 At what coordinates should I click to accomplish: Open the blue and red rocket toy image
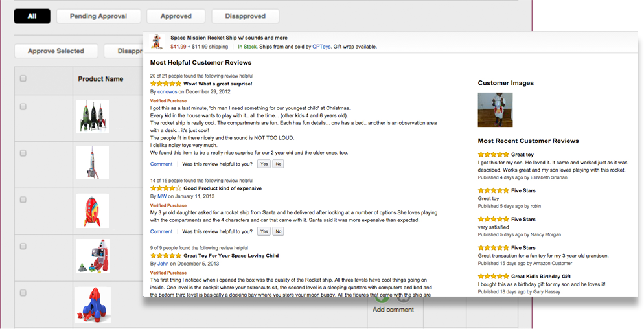93,305
